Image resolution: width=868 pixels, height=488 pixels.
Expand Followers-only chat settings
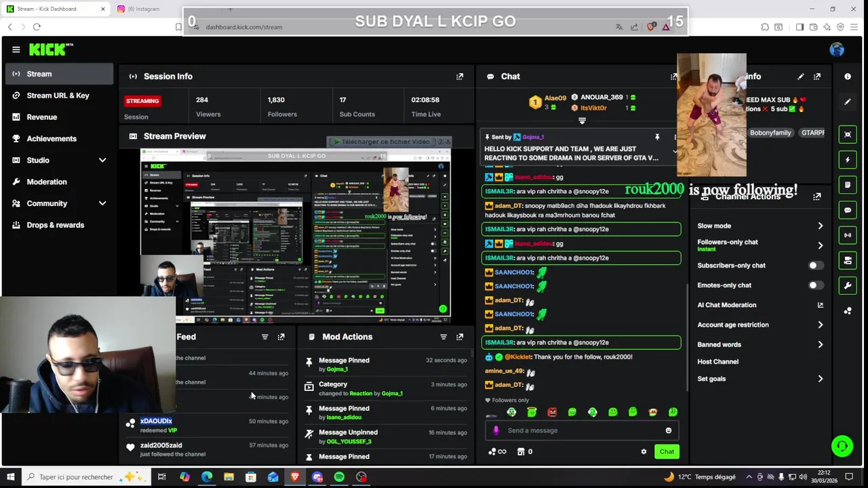pos(820,245)
